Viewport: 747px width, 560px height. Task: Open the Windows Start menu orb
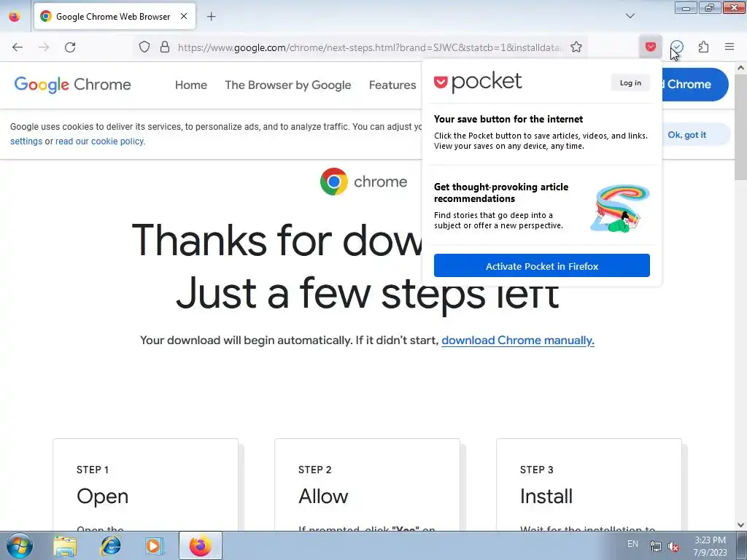(20, 545)
